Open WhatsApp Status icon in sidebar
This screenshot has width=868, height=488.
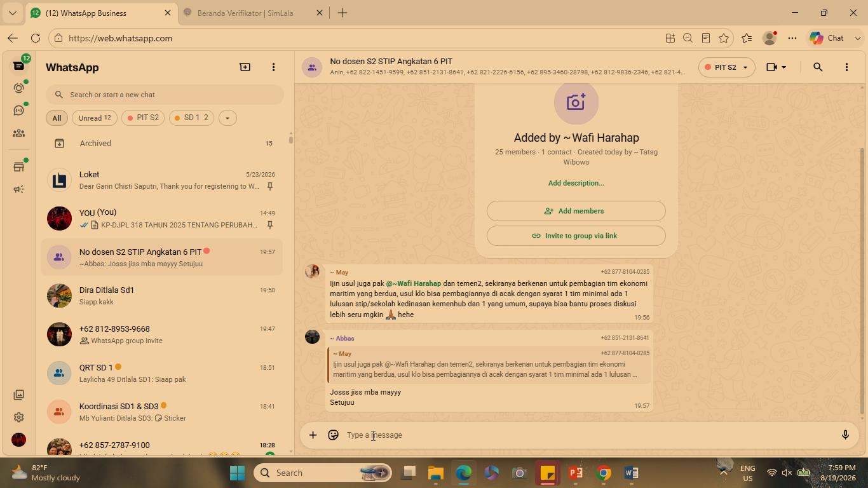[x=19, y=88]
